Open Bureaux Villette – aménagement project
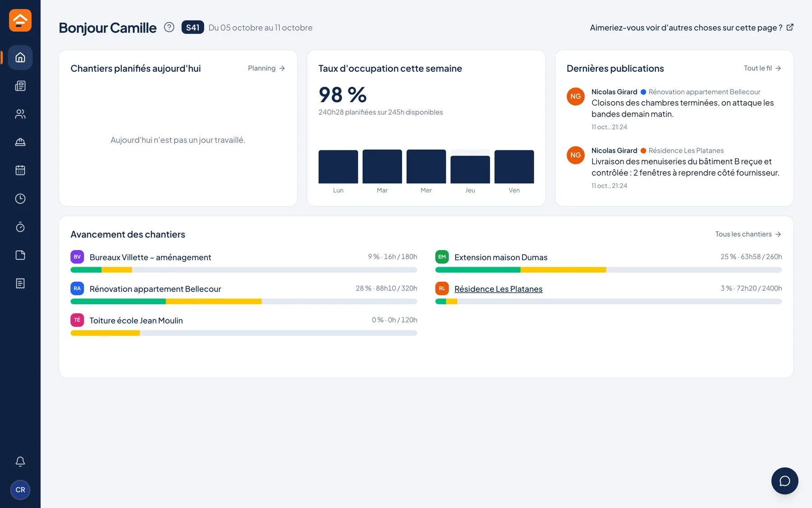This screenshot has width=812, height=508. [x=150, y=257]
